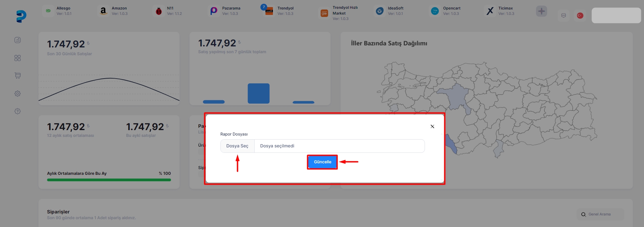Click the Turkish flag language selector
This screenshot has height=227, width=644.
tap(580, 16)
